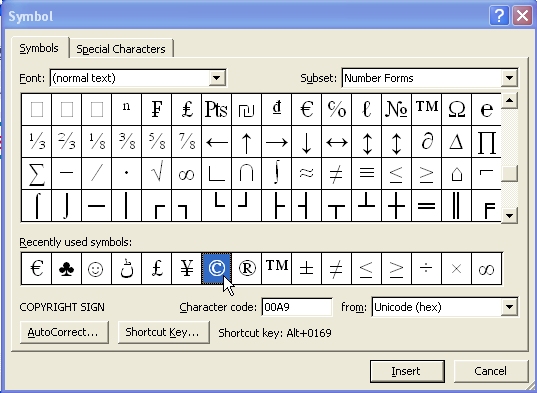
Task: Select the almost equal ≈ symbol
Action: click(x=307, y=174)
